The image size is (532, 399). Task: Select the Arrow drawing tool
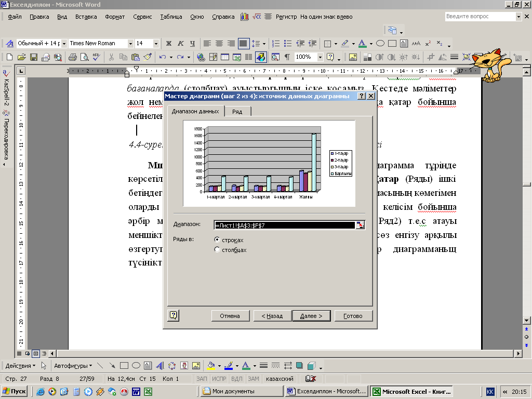(112, 365)
